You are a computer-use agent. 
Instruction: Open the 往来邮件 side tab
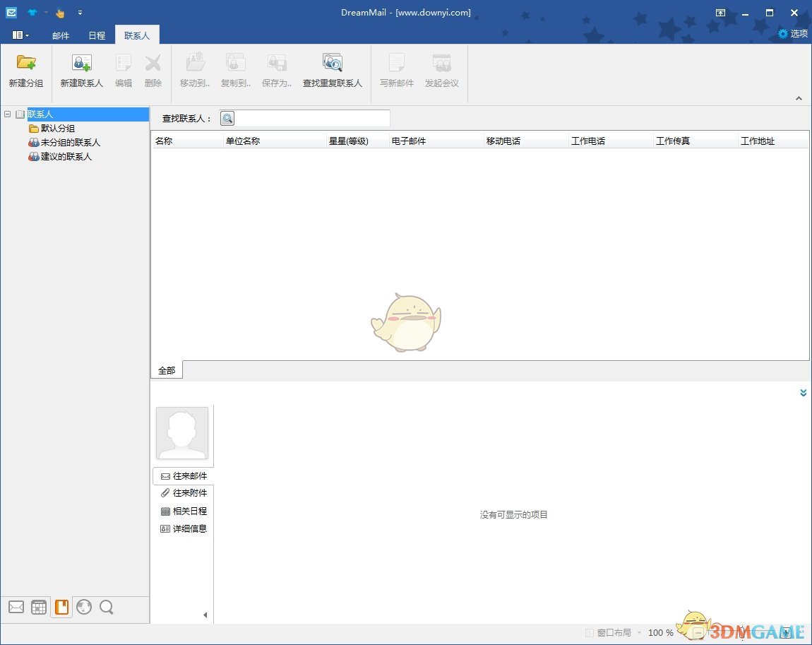[184, 476]
